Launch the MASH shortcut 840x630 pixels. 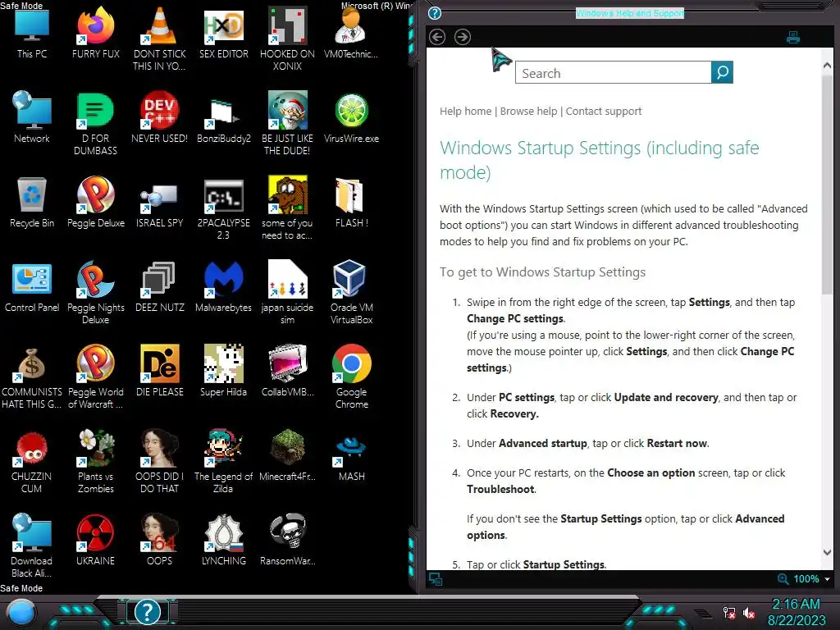[351, 455]
